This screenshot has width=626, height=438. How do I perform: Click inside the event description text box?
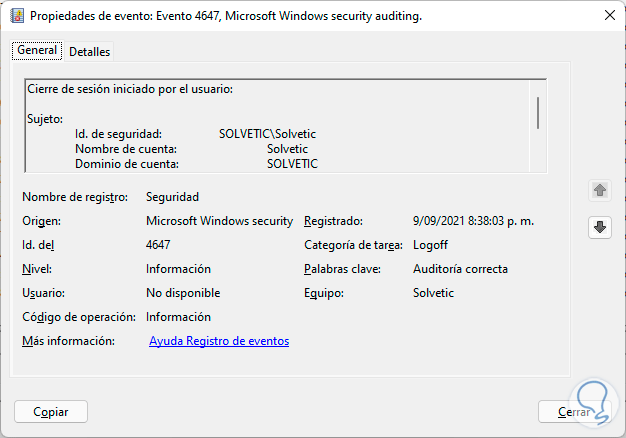point(280,125)
